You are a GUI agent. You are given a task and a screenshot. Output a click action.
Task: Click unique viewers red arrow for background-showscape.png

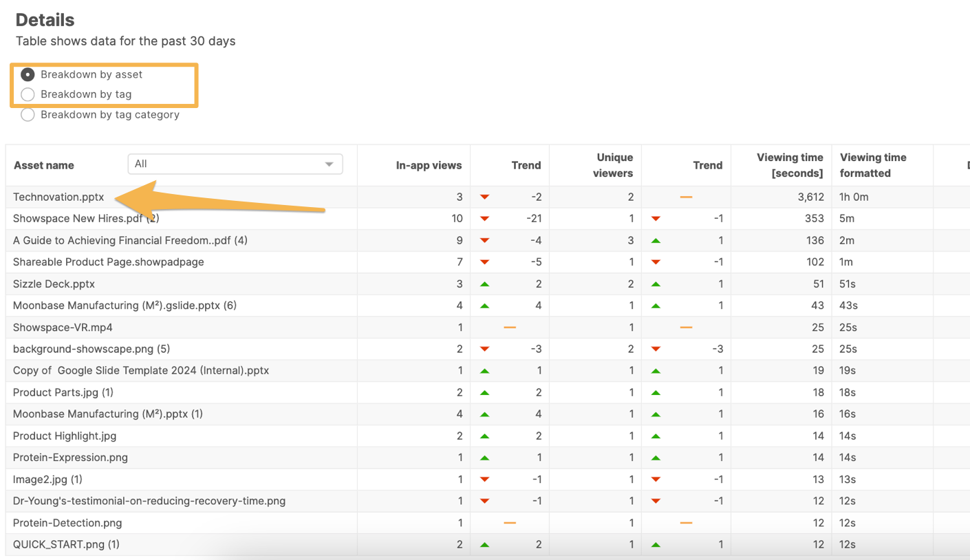pos(656,349)
